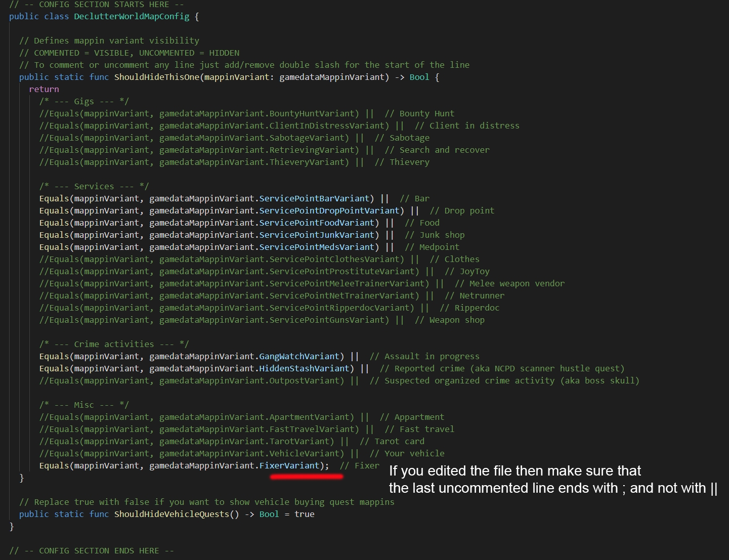Click the true value after Bool

(x=304, y=514)
